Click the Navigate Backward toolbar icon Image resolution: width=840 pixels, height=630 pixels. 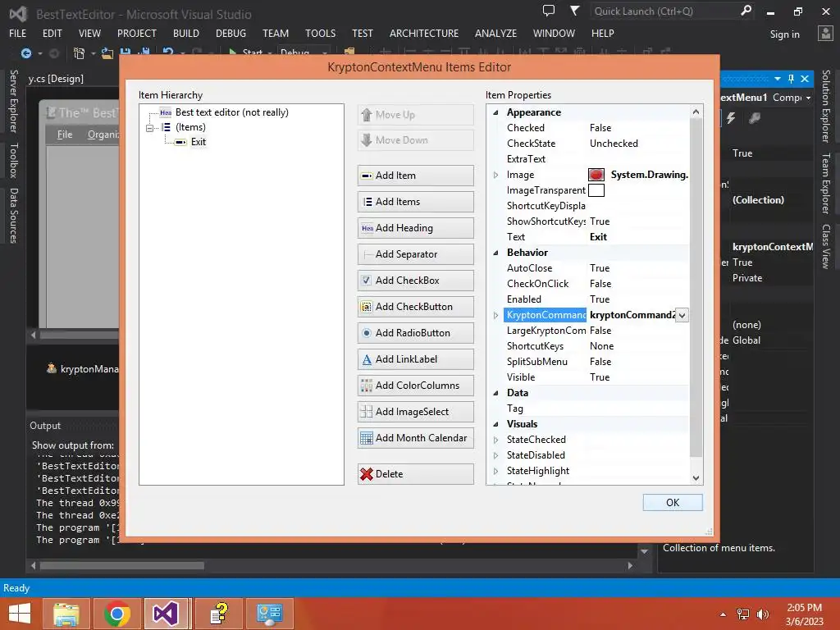coord(25,53)
